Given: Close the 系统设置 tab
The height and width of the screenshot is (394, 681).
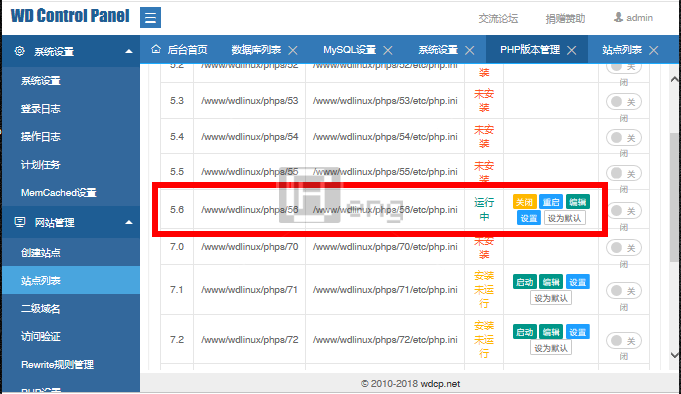Looking at the screenshot, I should (469, 50).
